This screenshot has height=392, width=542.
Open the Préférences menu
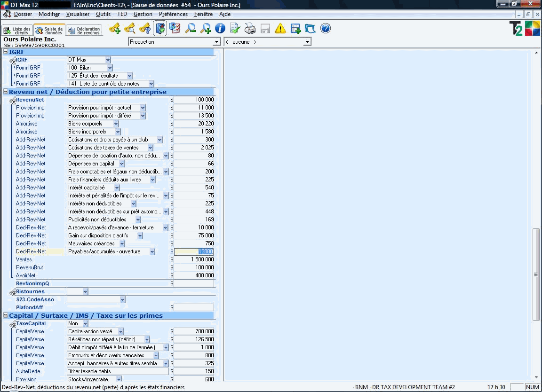click(173, 14)
